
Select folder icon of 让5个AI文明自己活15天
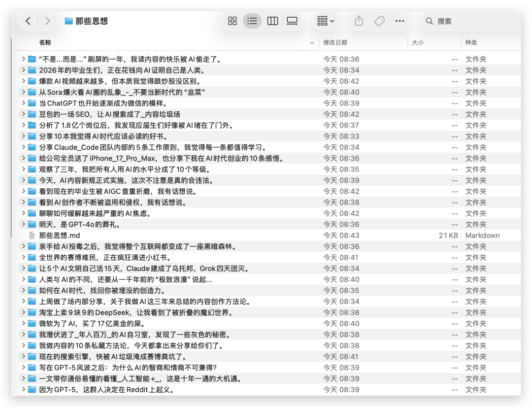32,269
